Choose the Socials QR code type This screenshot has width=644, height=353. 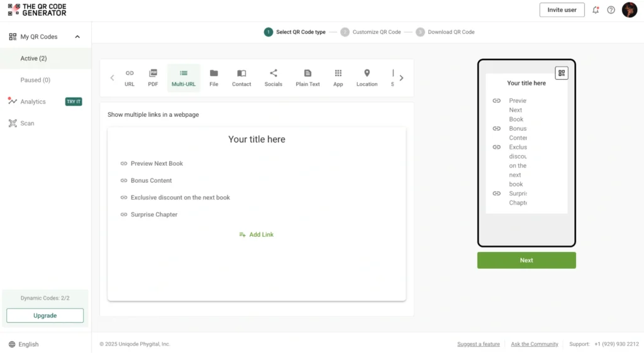(273, 78)
